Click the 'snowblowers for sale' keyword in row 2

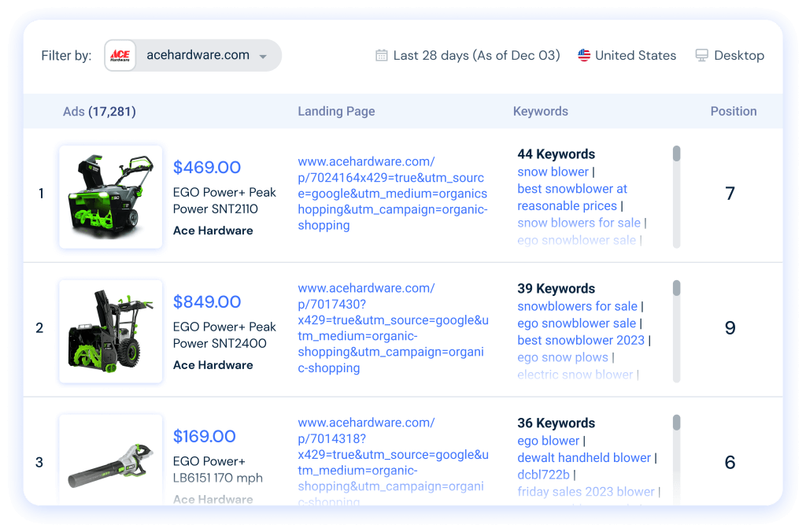577,306
